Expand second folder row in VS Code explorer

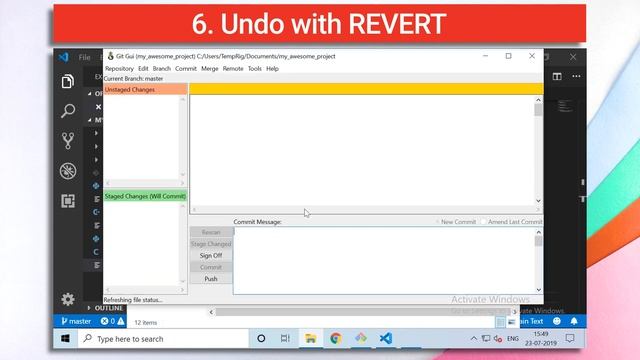96,146
